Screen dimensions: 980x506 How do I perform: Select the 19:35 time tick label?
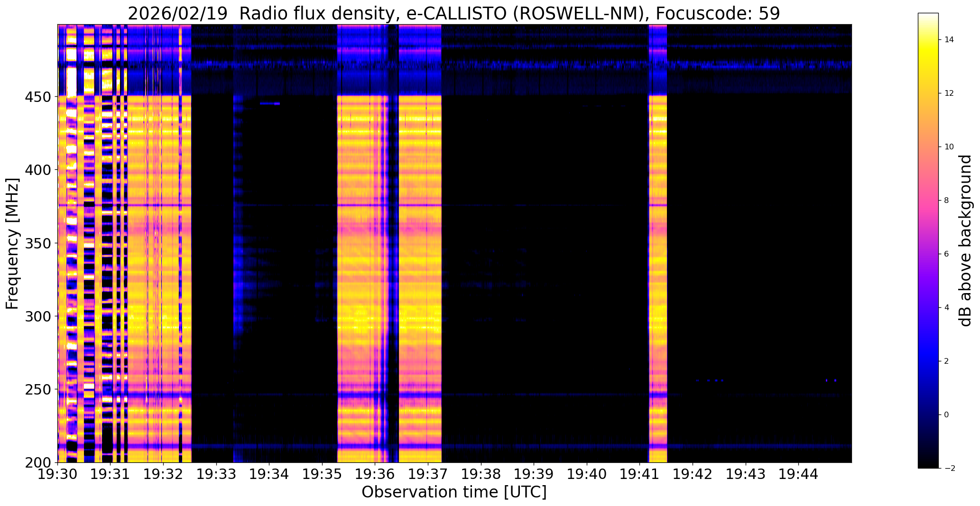322,474
